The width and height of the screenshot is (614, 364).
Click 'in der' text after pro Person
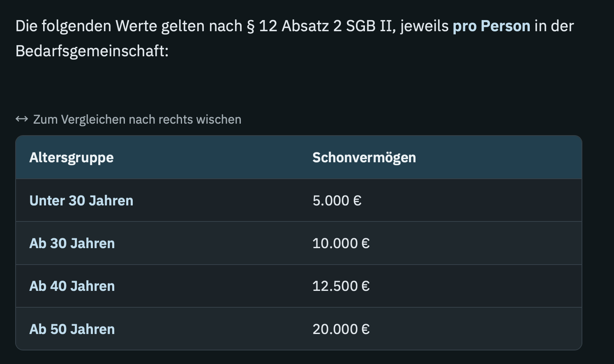[x=554, y=26]
